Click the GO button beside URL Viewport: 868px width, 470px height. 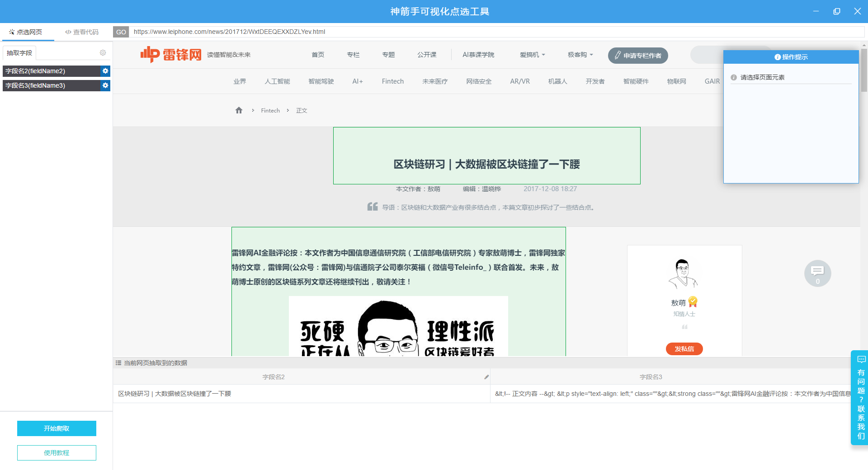click(x=121, y=32)
